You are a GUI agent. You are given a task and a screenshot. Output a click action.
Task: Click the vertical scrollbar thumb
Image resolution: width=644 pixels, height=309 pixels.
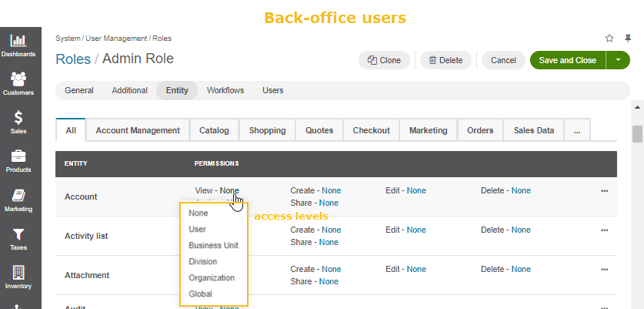point(637,134)
